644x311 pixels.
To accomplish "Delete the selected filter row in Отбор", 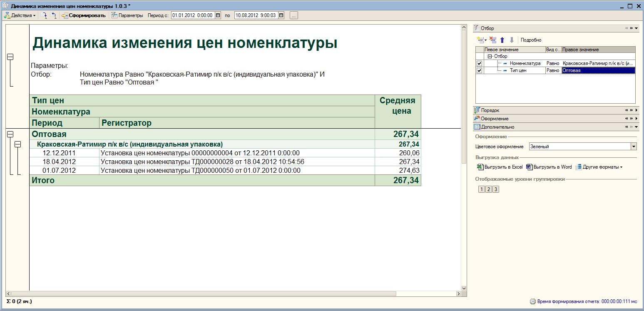I will click(492, 40).
